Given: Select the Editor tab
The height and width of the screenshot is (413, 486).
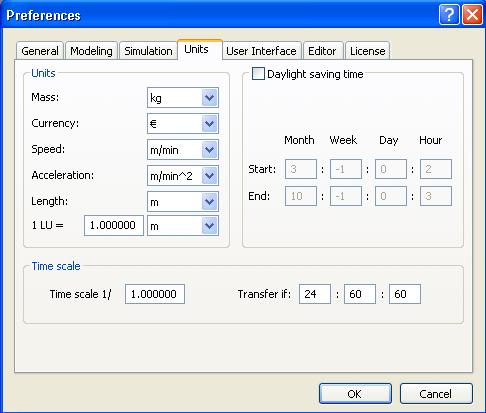Looking at the screenshot, I should tap(322, 51).
